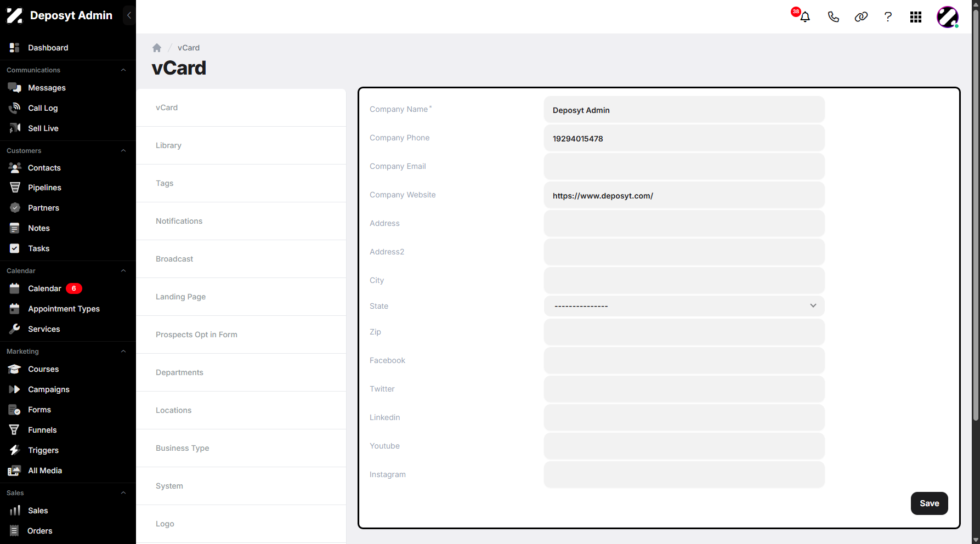Screen dimensions: 980x544
Task: Collapse the Calendar section chevron
Action: tap(123, 271)
